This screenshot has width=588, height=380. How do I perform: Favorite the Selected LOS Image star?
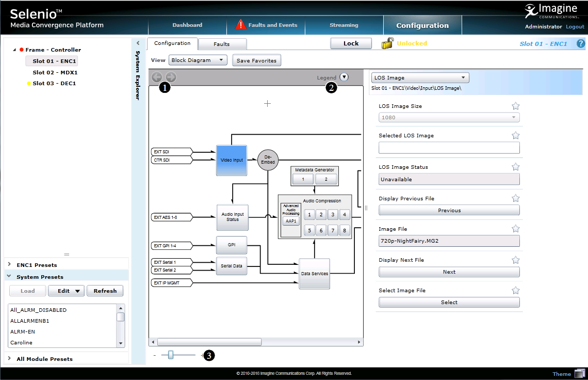[x=516, y=136]
